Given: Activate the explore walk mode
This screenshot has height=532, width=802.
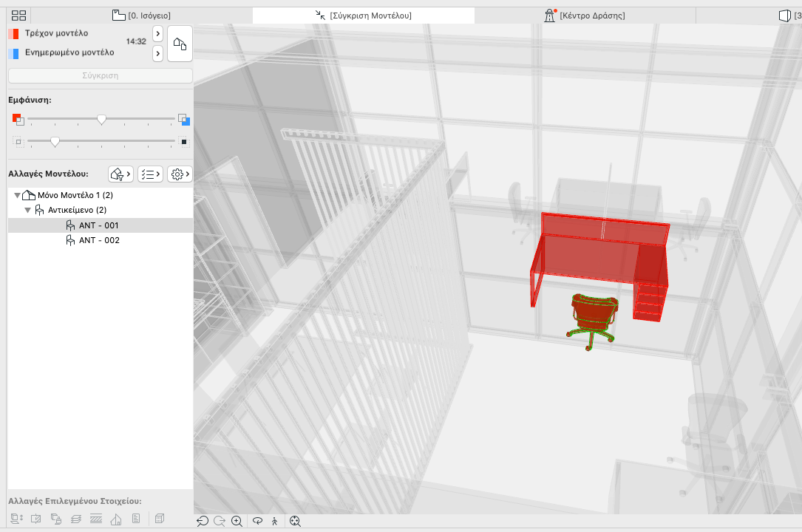Looking at the screenshot, I should coord(275,521).
